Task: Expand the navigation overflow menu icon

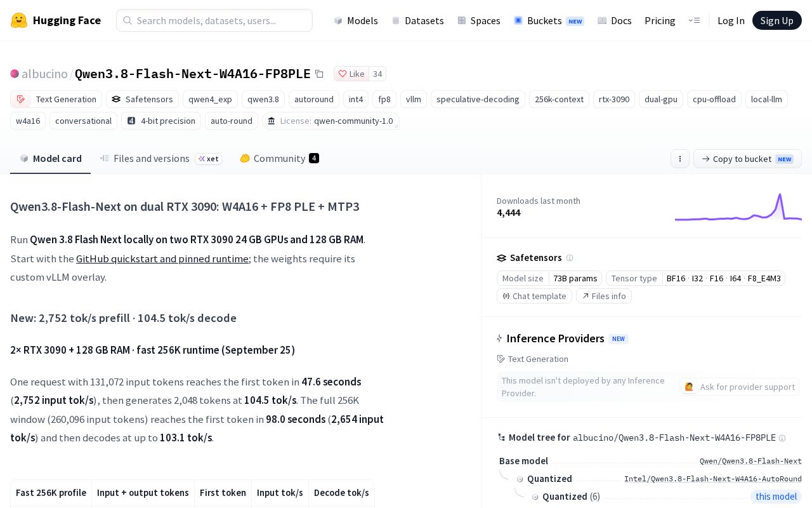Action: (694, 20)
